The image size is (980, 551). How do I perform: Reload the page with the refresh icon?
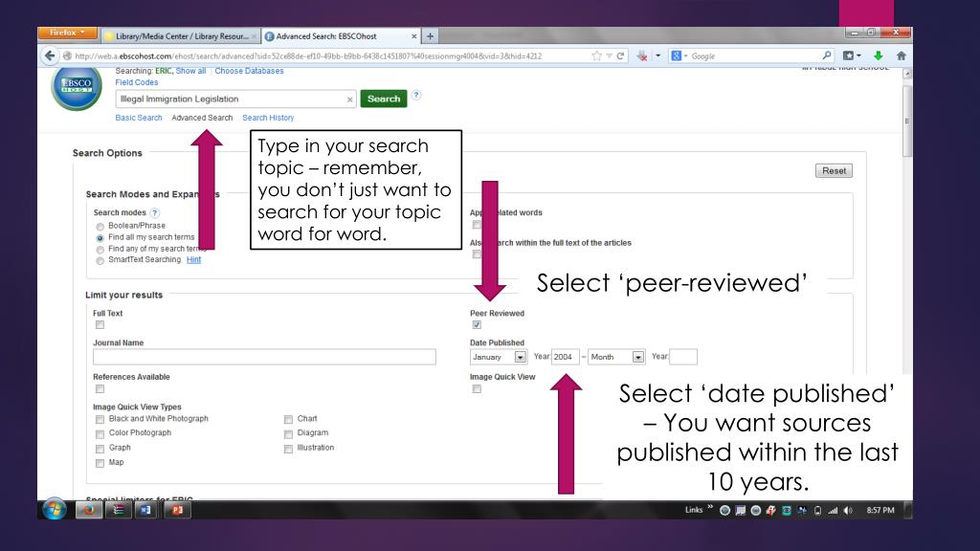pyautogui.click(x=620, y=55)
